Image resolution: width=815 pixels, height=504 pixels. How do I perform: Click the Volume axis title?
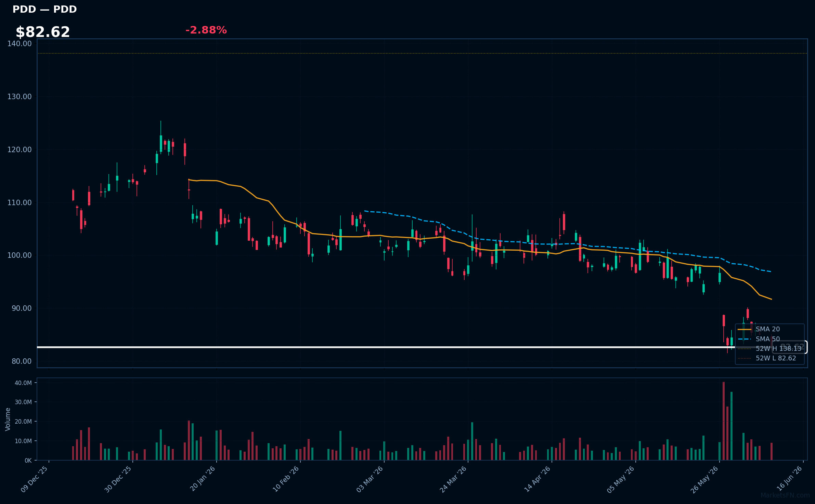pos(8,419)
